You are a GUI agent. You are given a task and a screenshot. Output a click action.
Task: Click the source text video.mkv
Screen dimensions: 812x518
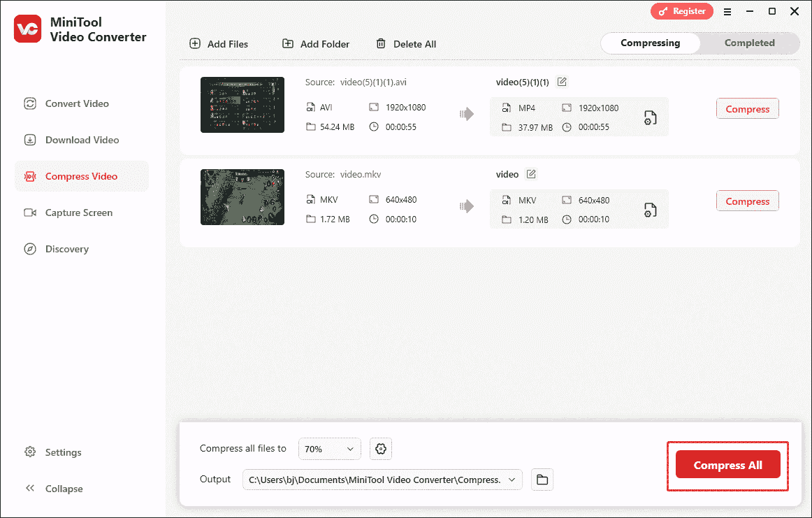click(x=361, y=174)
